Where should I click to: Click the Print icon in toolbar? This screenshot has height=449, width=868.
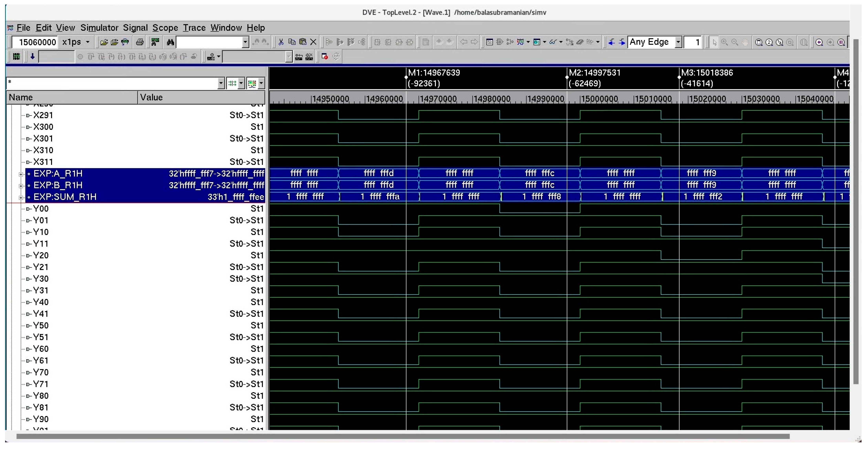tap(140, 42)
